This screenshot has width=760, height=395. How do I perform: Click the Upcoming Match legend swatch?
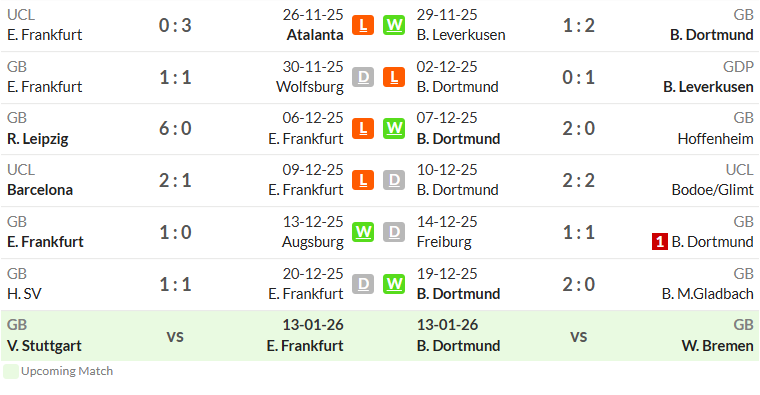click(x=11, y=371)
